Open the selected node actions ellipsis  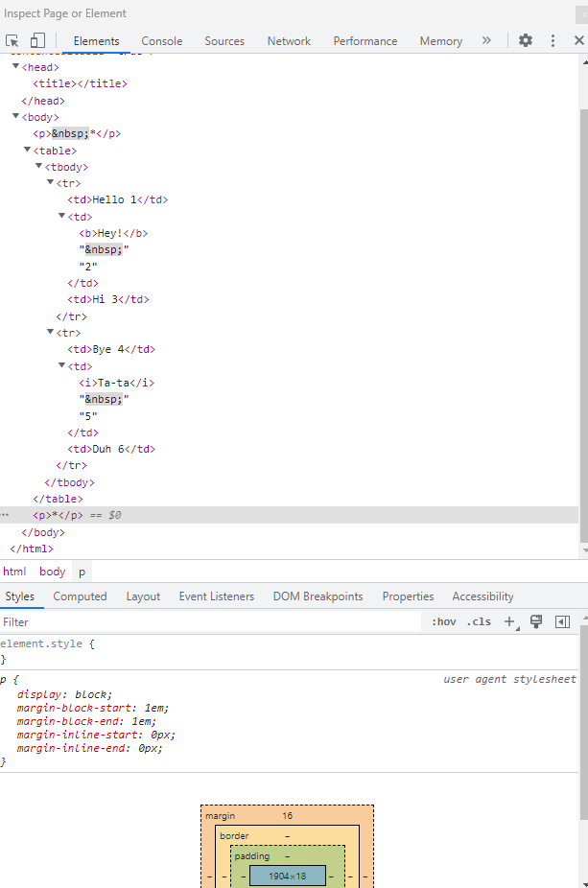click(x=5, y=515)
